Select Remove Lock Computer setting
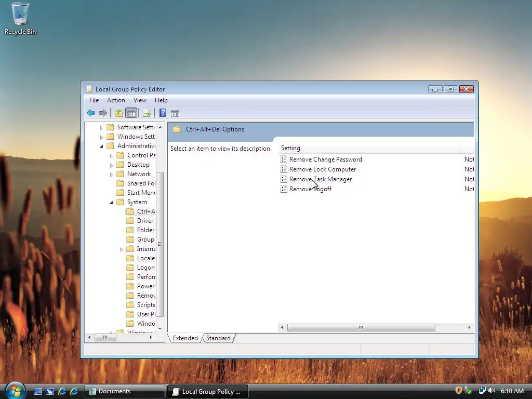 point(322,169)
